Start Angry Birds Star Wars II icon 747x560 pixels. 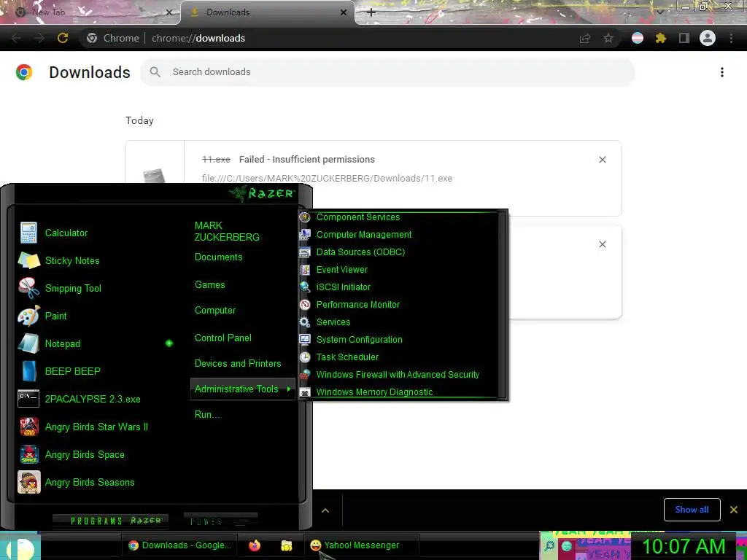(x=28, y=427)
